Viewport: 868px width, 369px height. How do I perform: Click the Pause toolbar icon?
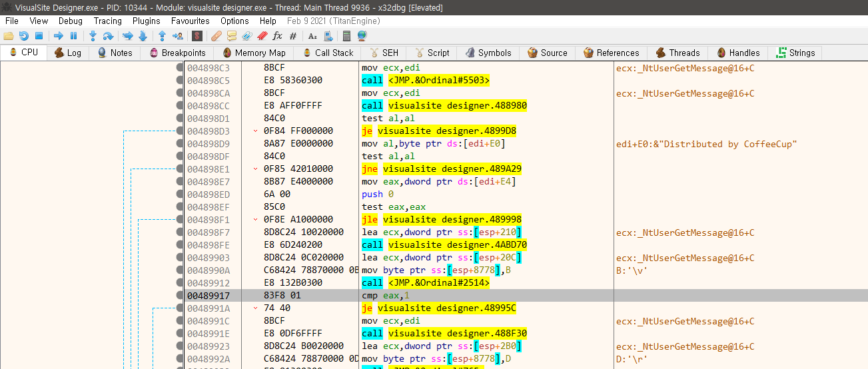pyautogui.click(x=73, y=36)
